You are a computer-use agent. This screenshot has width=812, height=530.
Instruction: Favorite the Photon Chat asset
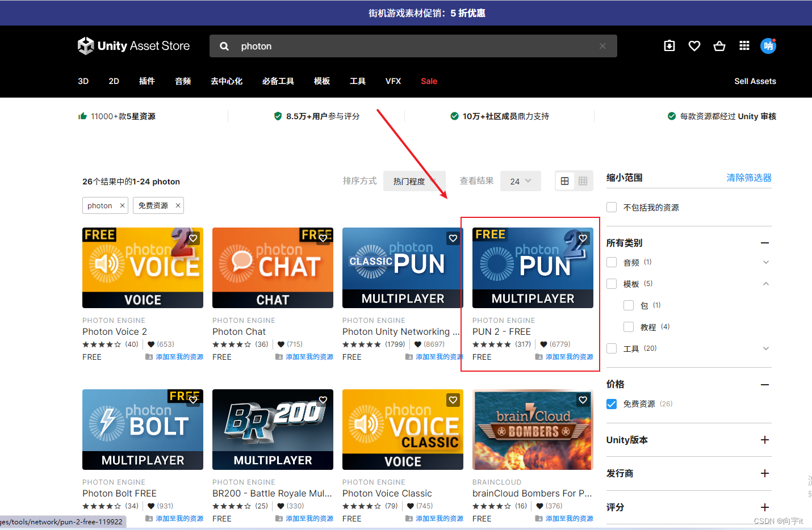tap(323, 238)
